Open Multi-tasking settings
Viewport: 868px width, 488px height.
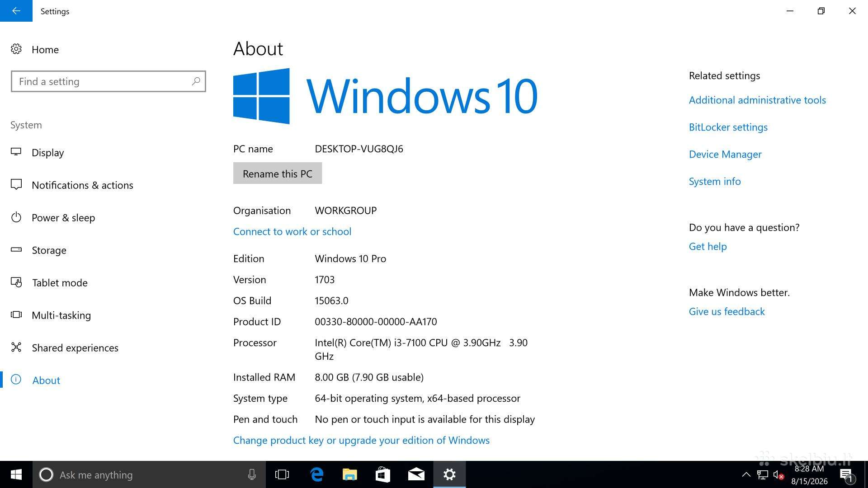tap(61, 315)
